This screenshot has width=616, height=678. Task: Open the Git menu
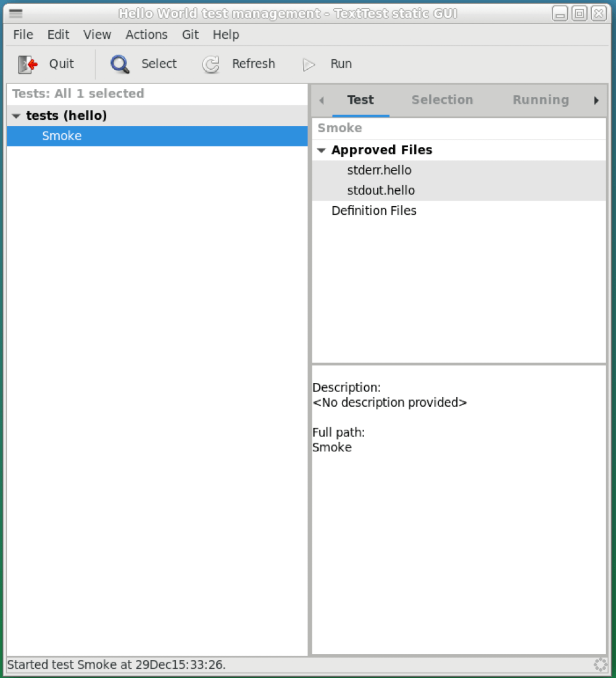coord(190,35)
